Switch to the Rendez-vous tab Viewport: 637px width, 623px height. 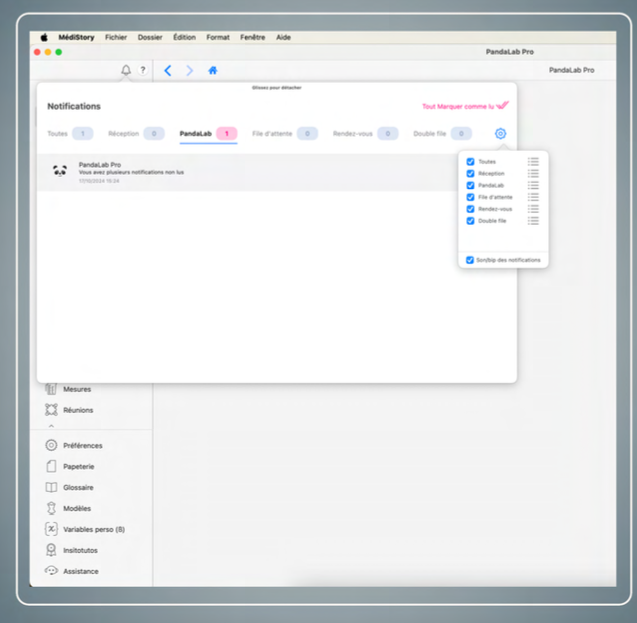coord(365,134)
